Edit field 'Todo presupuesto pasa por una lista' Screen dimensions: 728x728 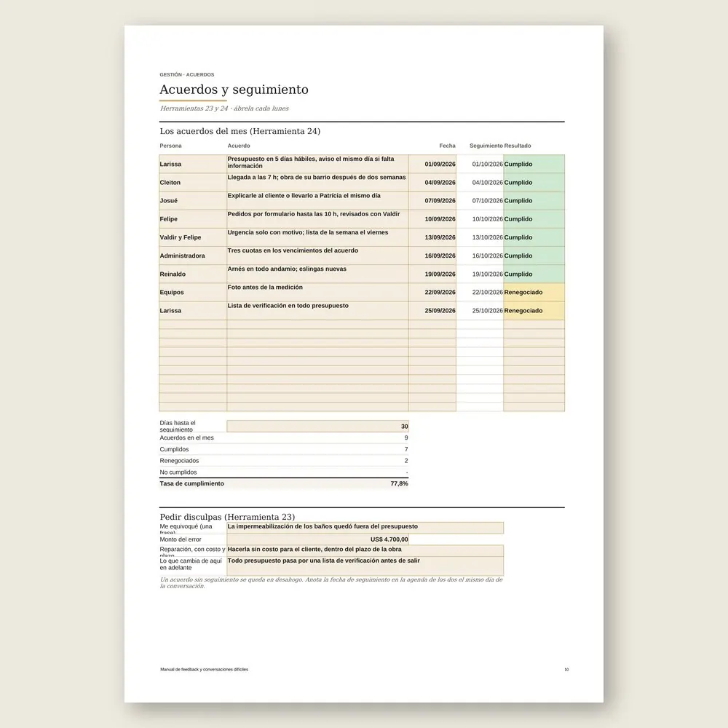coord(365,566)
